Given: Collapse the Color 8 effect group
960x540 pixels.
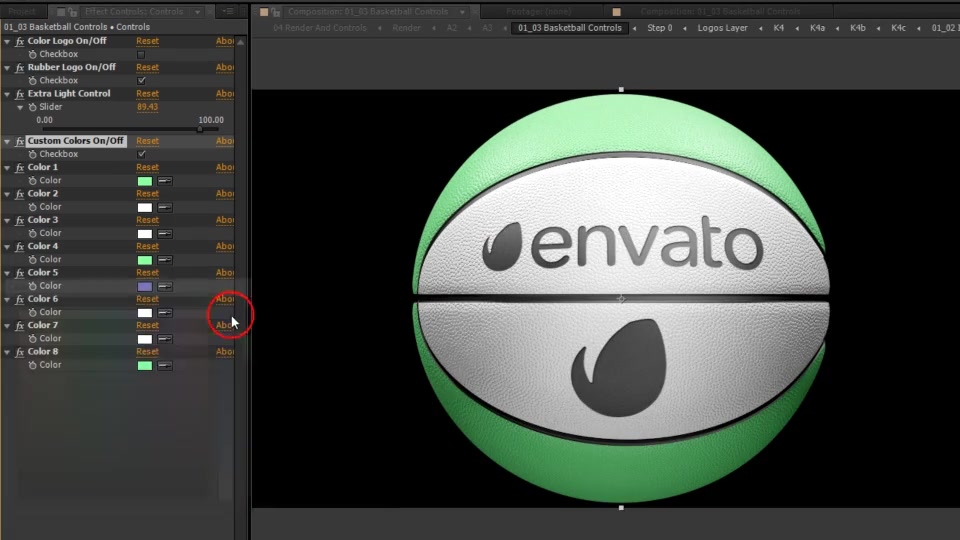Looking at the screenshot, I should (7, 351).
